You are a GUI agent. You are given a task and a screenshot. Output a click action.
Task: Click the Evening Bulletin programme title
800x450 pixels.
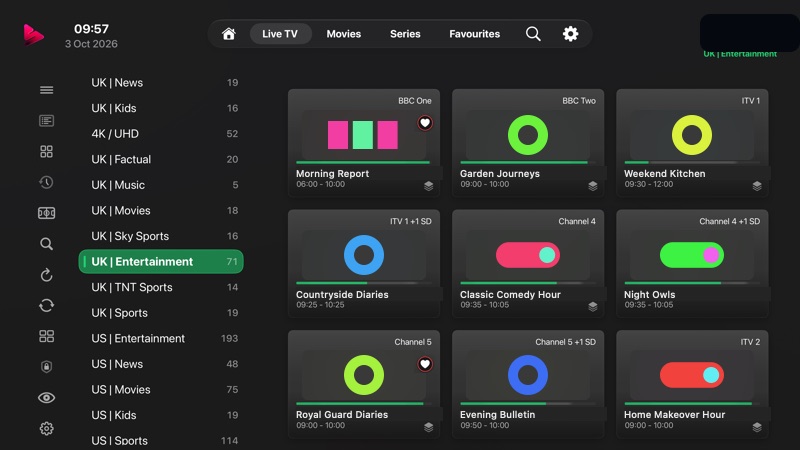tap(497, 415)
